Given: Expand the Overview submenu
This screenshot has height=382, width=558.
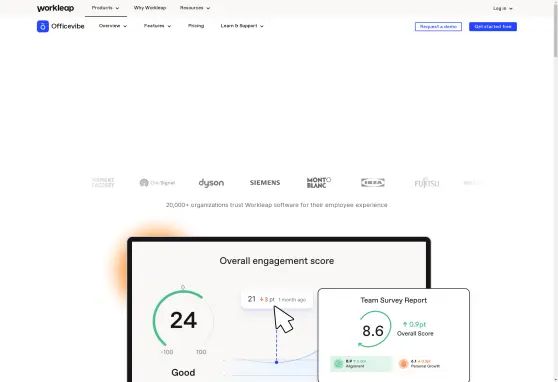Looking at the screenshot, I should [x=113, y=26].
